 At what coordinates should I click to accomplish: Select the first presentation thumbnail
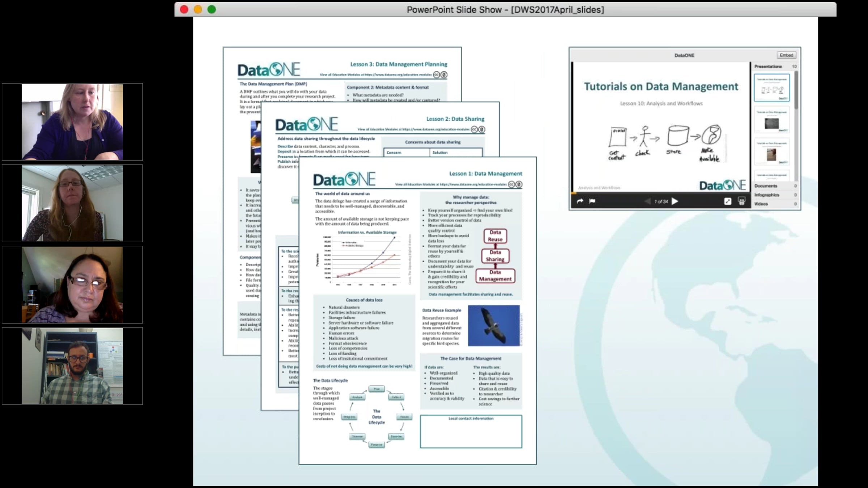[x=771, y=88]
